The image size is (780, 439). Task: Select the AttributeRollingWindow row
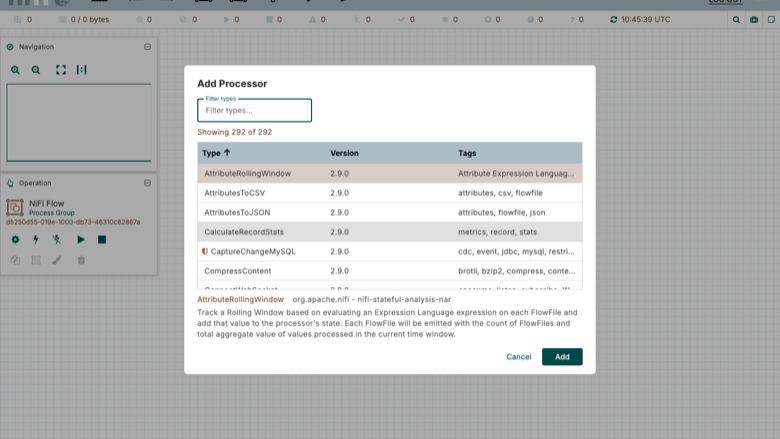point(390,174)
